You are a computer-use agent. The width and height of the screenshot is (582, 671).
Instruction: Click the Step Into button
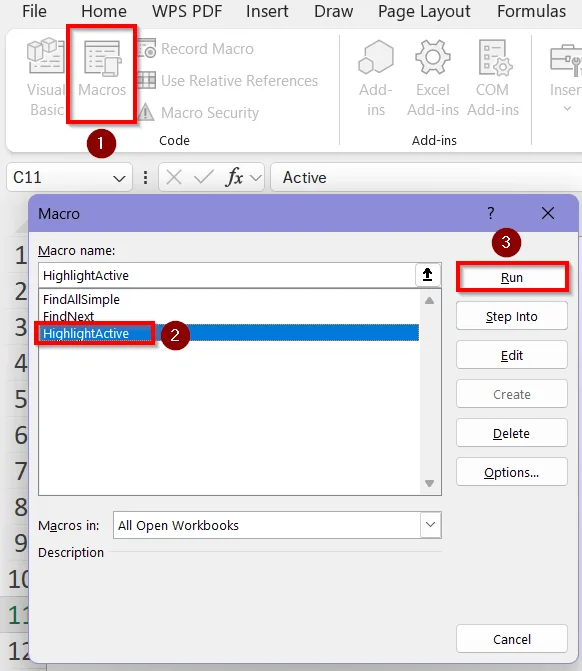tap(512, 316)
